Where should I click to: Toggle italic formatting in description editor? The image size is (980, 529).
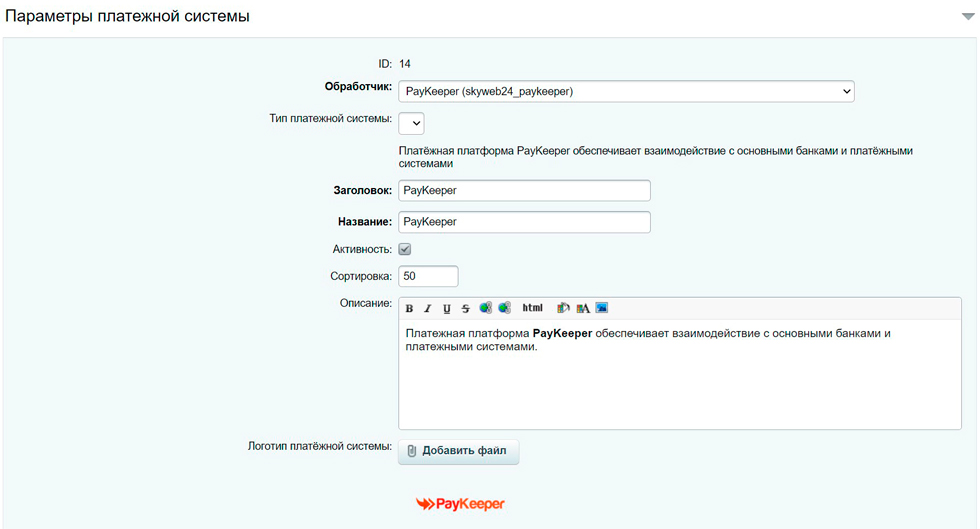(x=428, y=308)
